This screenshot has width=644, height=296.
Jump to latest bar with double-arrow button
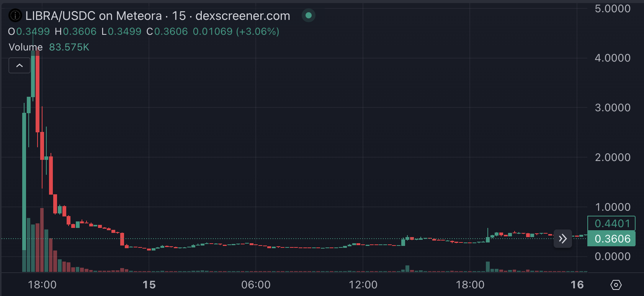[562, 239]
